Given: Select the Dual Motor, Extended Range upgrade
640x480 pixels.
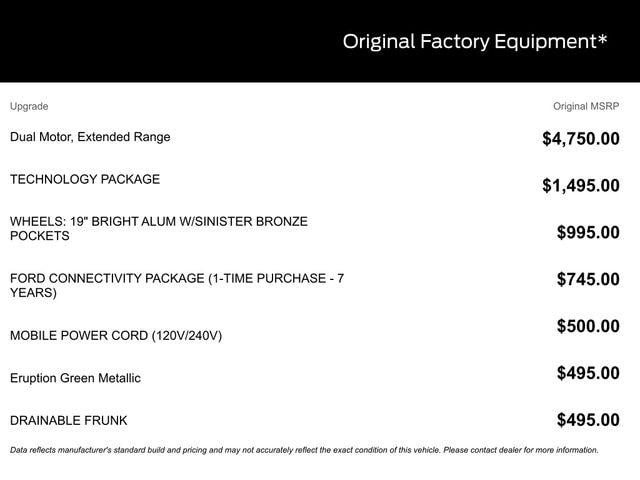Looking at the screenshot, I should (x=90, y=137).
